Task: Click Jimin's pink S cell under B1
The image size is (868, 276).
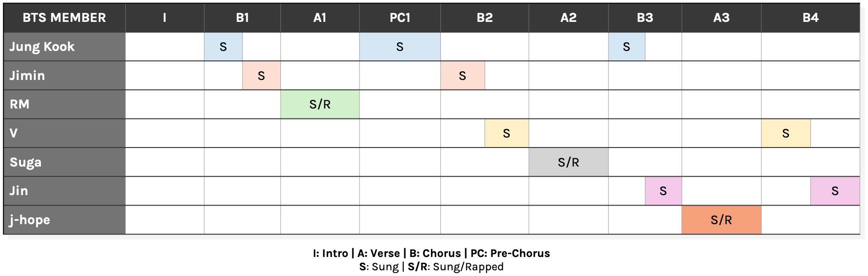Action: [x=261, y=76]
